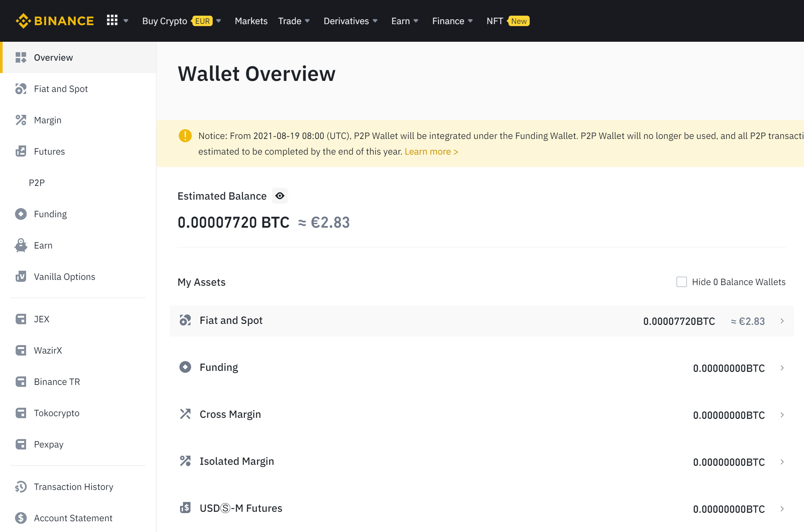Click the Pexpay wallet icon
This screenshot has width=804, height=532.
[21, 444]
